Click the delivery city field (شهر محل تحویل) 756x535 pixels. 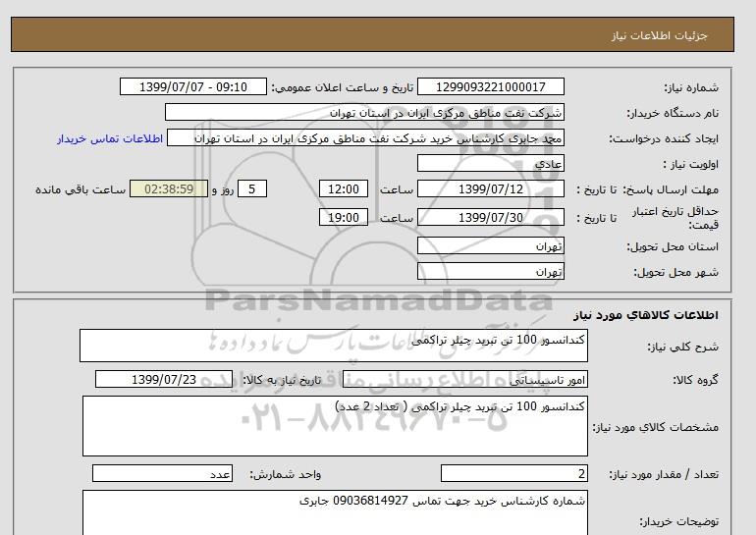490,271
